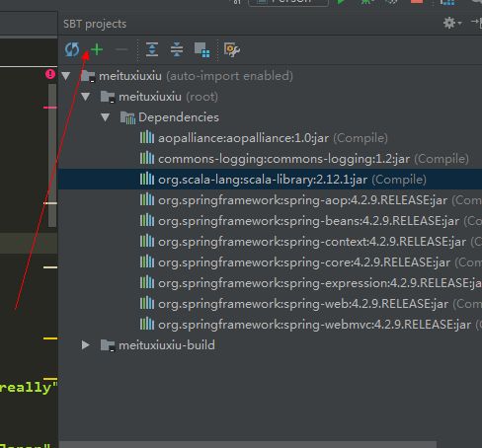
Task: Attach SBT project with plus icon
Action: (97, 49)
